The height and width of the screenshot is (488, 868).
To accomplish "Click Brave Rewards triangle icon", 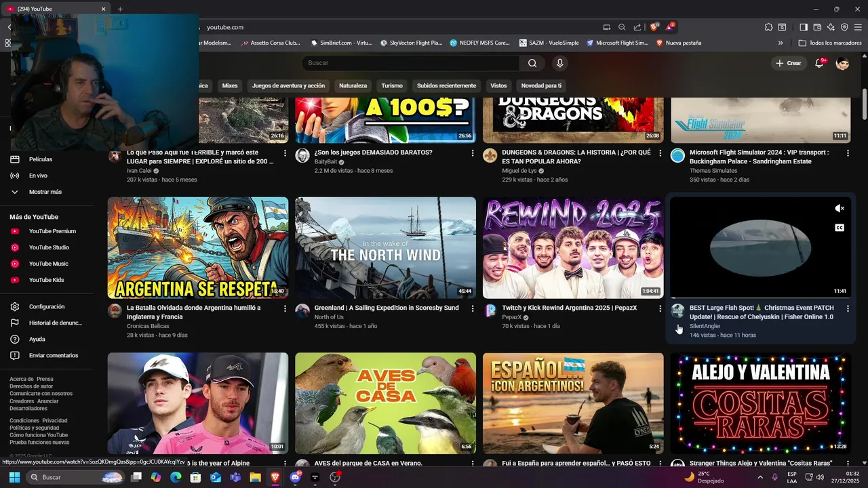I will click(669, 27).
